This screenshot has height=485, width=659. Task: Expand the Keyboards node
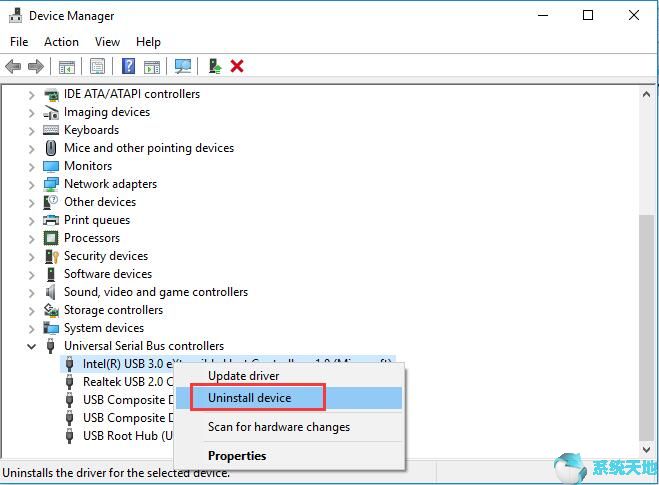[31, 131]
